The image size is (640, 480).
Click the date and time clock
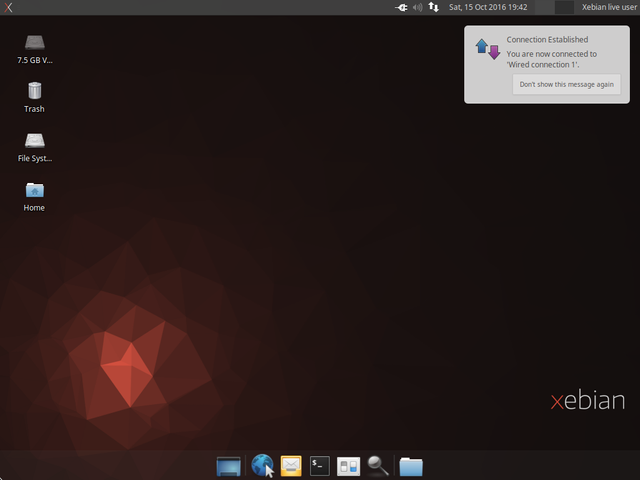click(x=488, y=7)
